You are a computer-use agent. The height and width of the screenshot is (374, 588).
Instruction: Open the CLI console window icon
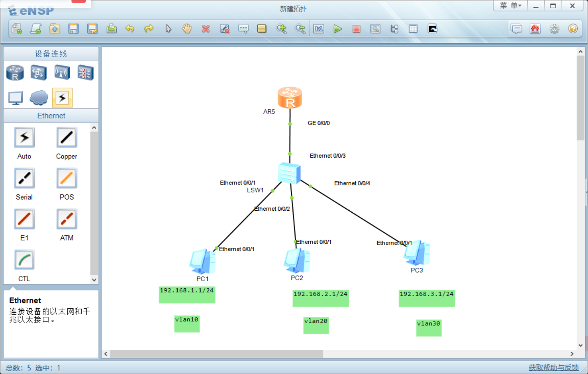tap(432, 29)
